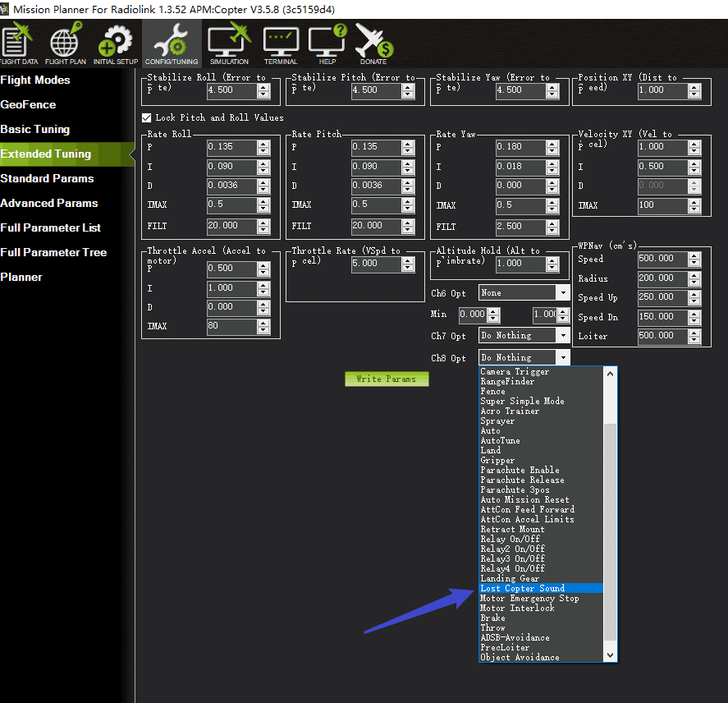Click the Write Params button
Viewport: 728px width, 703px height.
click(x=386, y=379)
